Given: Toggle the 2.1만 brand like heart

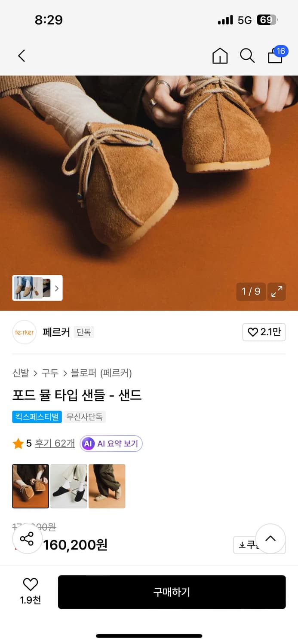Looking at the screenshot, I should [x=264, y=332].
